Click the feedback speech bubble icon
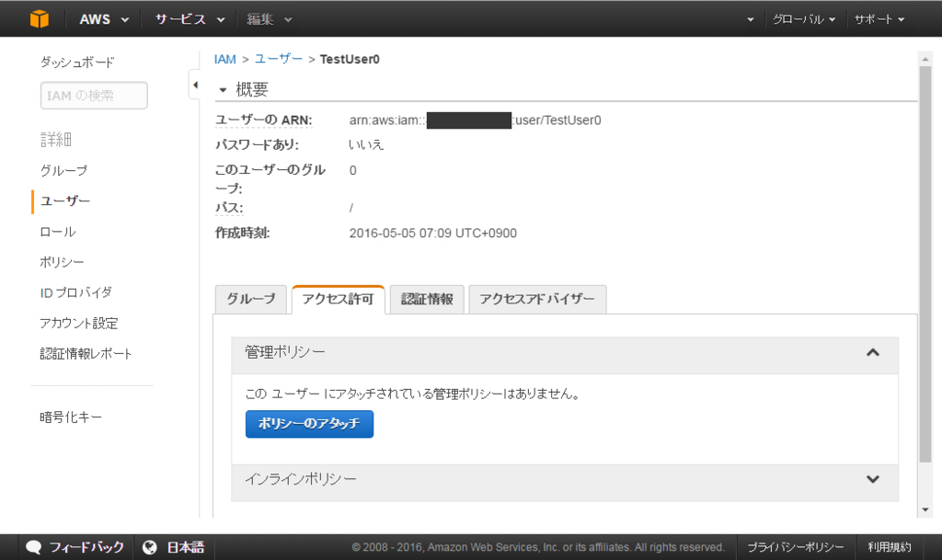This screenshot has width=942, height=560. (x=34, y=546)
